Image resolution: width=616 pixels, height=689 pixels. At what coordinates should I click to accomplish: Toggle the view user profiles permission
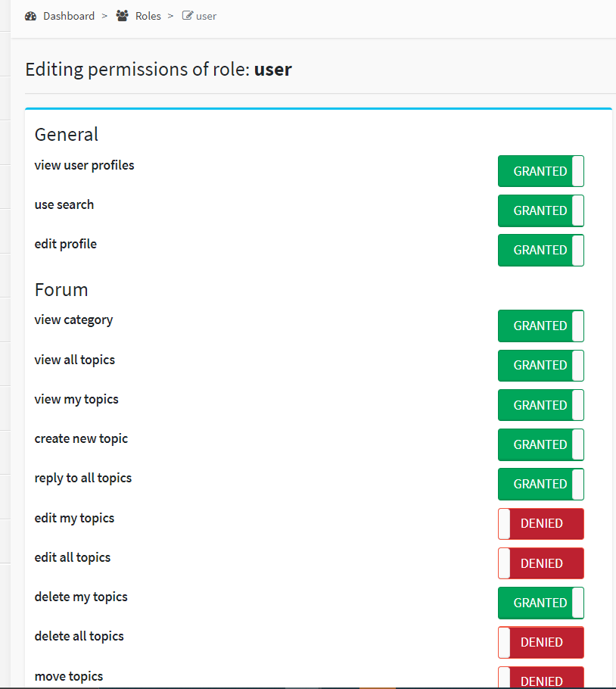tap(541, 171)
